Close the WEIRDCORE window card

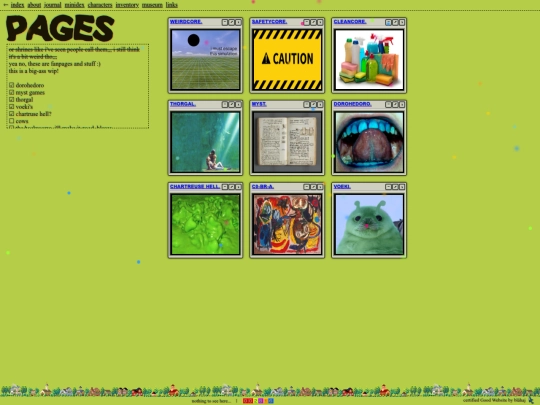pos(238,22)
